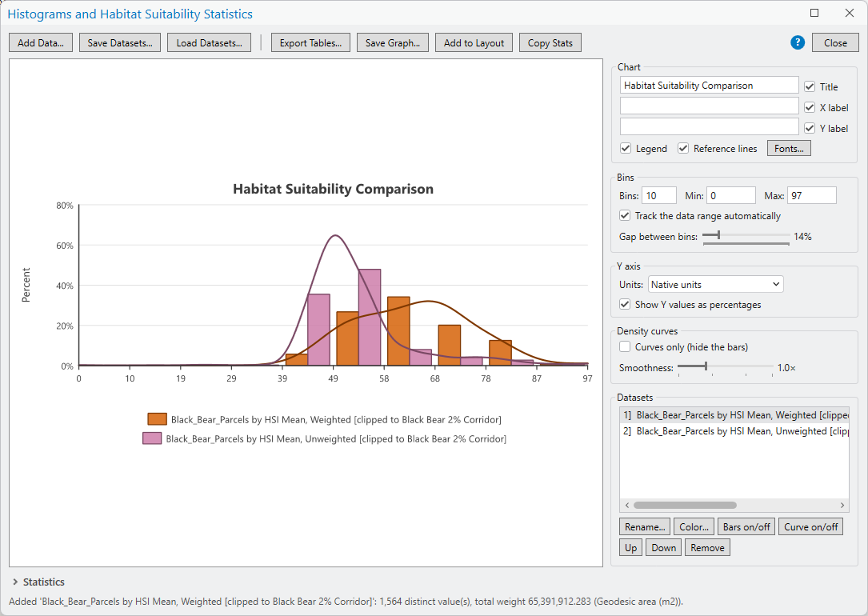The width and height of the screenshot is (868, 616).
Task: Click the Smoothness slider handle
Action: coord(706,366)
